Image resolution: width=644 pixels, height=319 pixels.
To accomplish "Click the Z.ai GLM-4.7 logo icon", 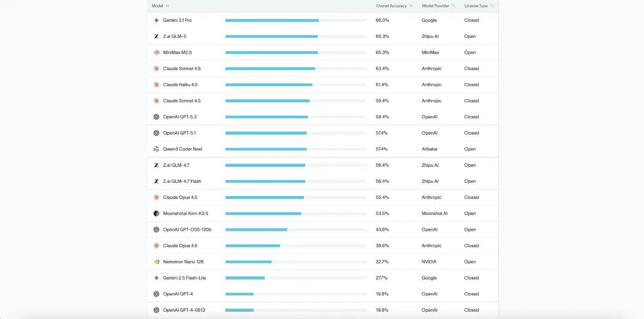I will tap(156, 165).
